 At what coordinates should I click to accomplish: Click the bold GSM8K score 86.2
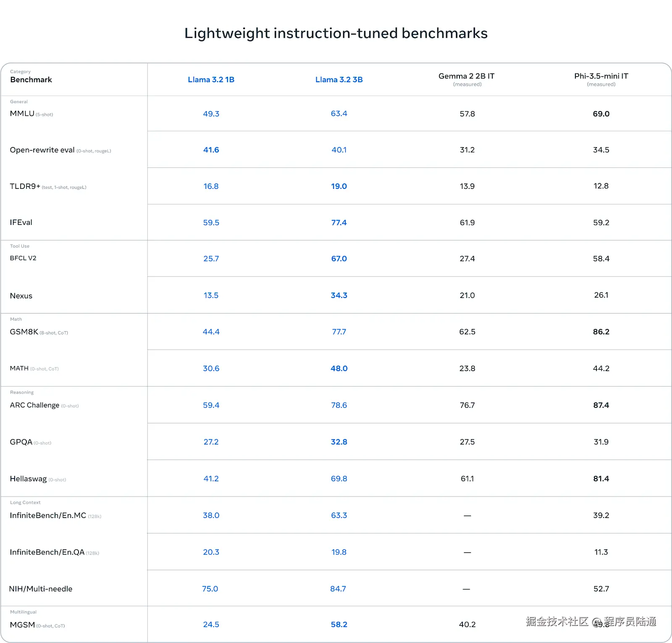(601, 332)
